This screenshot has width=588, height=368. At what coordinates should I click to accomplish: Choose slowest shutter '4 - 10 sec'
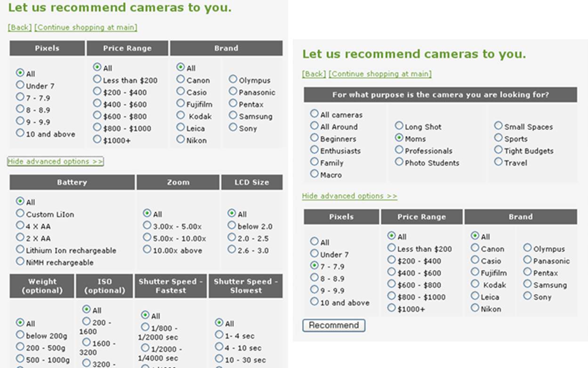click(x=219, y=347)
